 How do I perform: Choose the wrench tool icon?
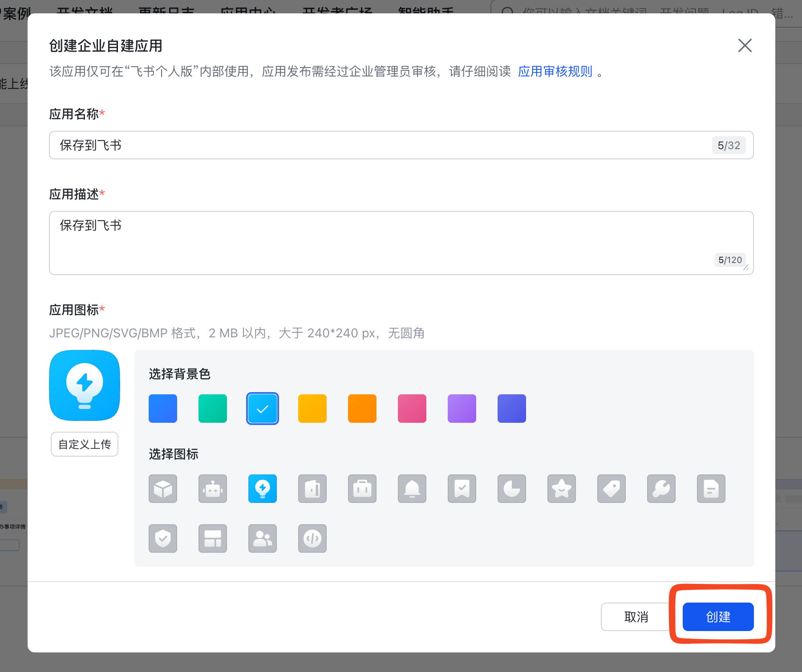[x=661, y=489]
